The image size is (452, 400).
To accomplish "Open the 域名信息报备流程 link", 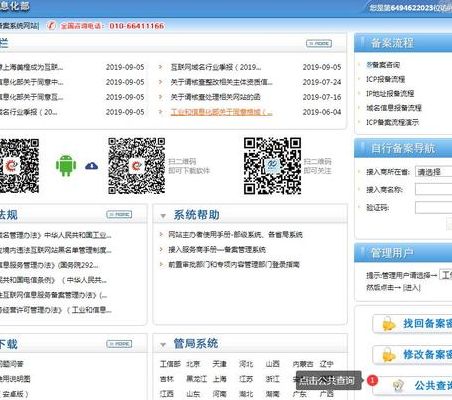I will click(394, 108).
